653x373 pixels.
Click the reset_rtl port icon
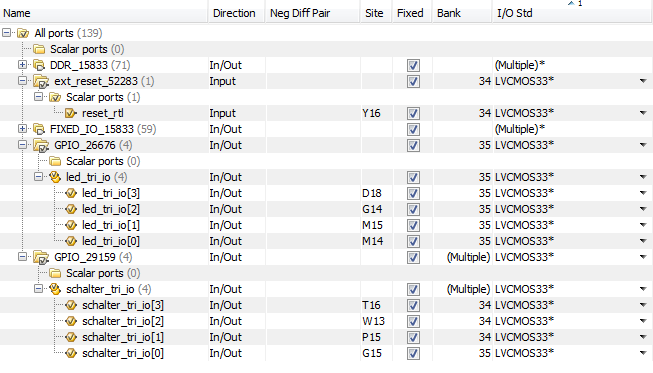tap(70, 113)
